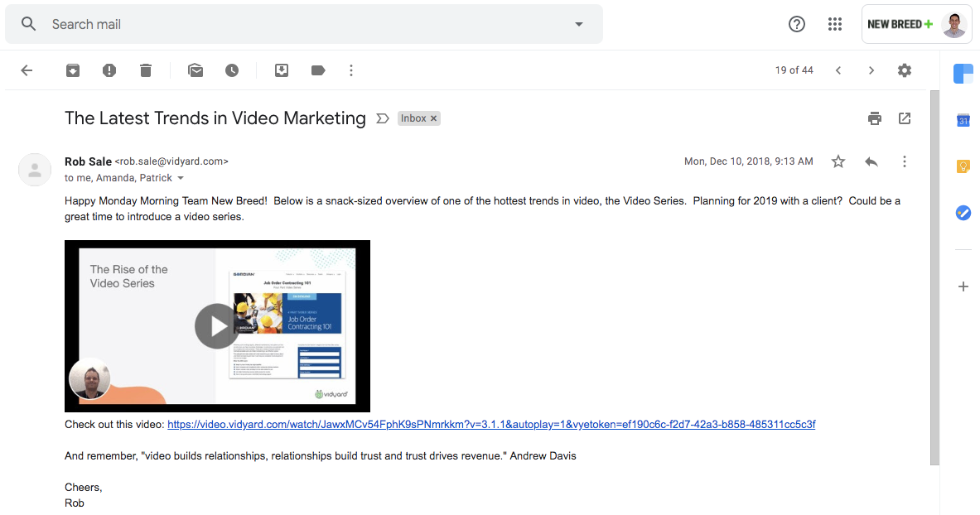Toggle the importance marker beside the subject

tap(382, 118)
